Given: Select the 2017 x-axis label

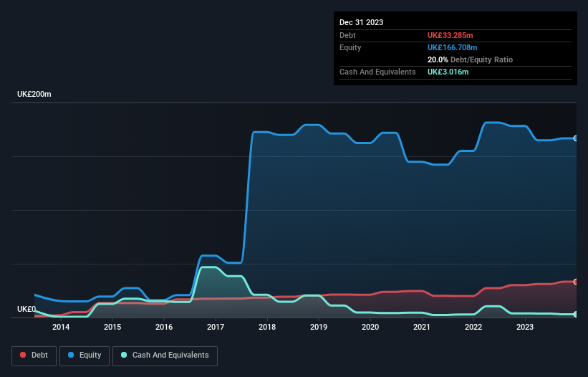Looking at the screenshot, I should [x=216, y=327].
